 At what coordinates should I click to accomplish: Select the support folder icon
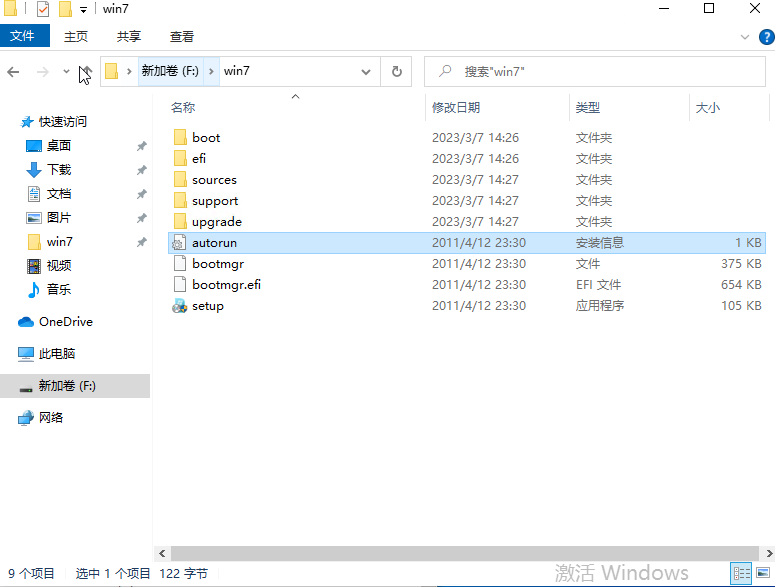pyautogui.click(x=180, y=201)
